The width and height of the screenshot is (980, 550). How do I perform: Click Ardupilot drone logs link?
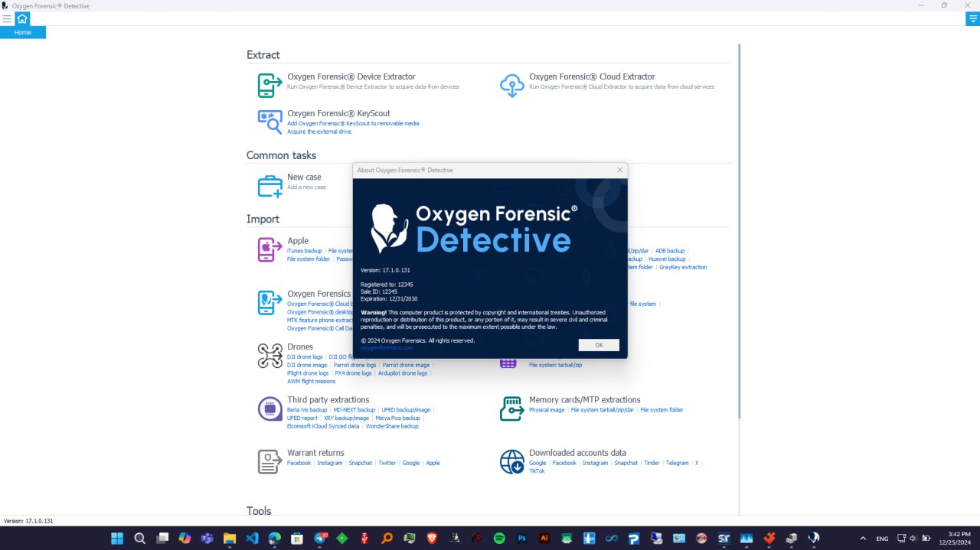(x=403, y=373)
